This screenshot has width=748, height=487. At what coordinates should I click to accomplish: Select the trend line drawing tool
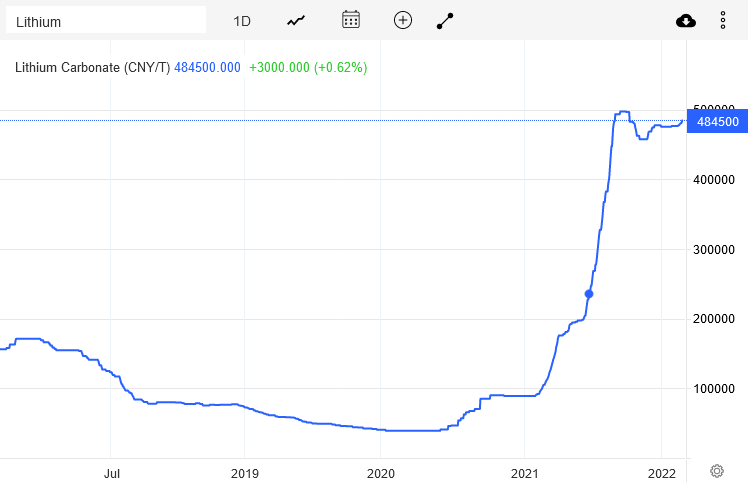[x=445, y=21]
